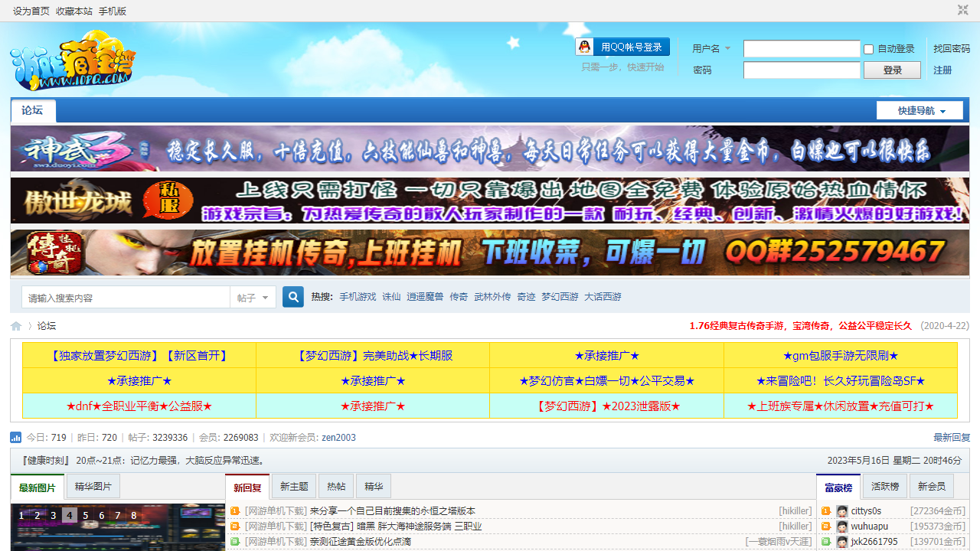Click 收藏本站 link
The height and width of the screenshot is (551, 980).
tap(74, 11)
